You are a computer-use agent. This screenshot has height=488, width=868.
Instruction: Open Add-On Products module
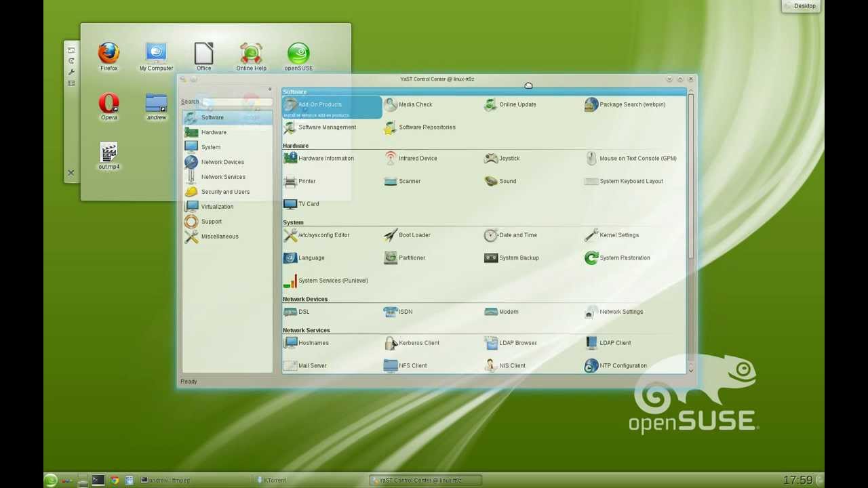[x=332, y=107]
